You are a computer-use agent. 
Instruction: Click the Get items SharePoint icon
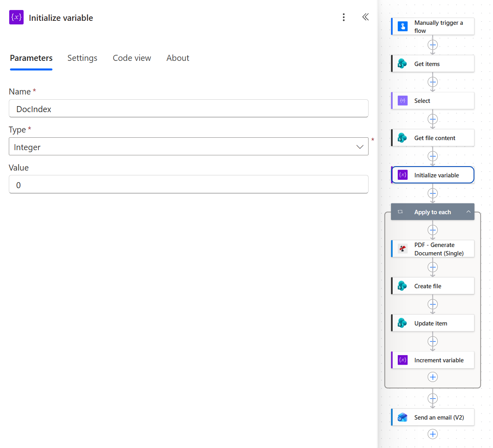(x=403, y=64)
